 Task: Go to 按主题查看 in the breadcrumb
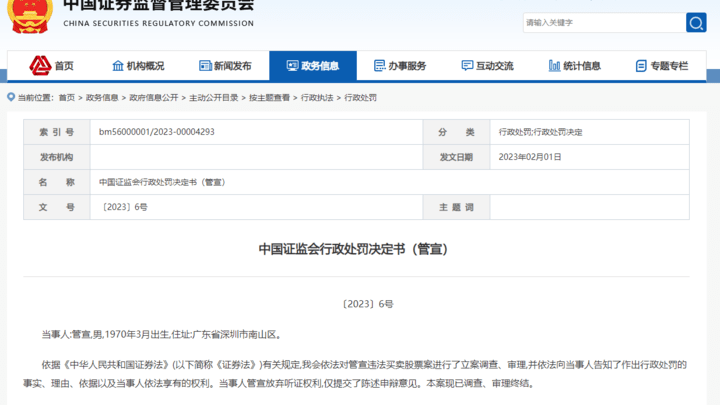269,97
